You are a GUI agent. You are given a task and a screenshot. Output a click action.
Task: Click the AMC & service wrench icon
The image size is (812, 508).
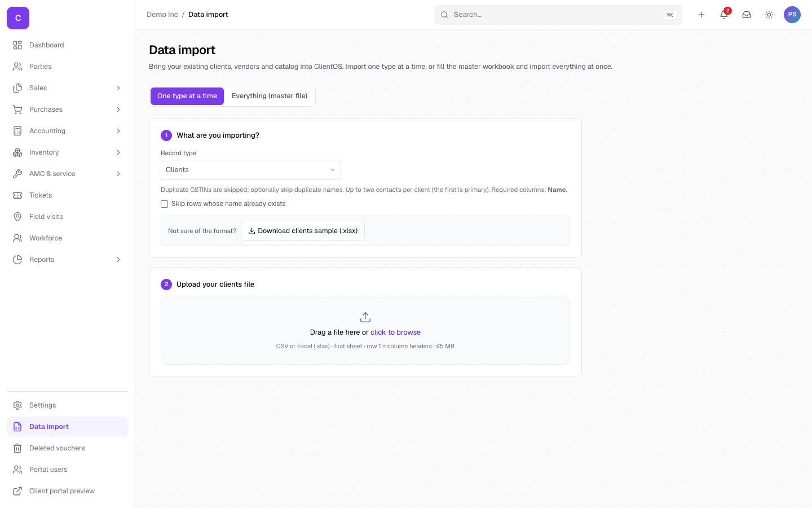tap(17, 174)
